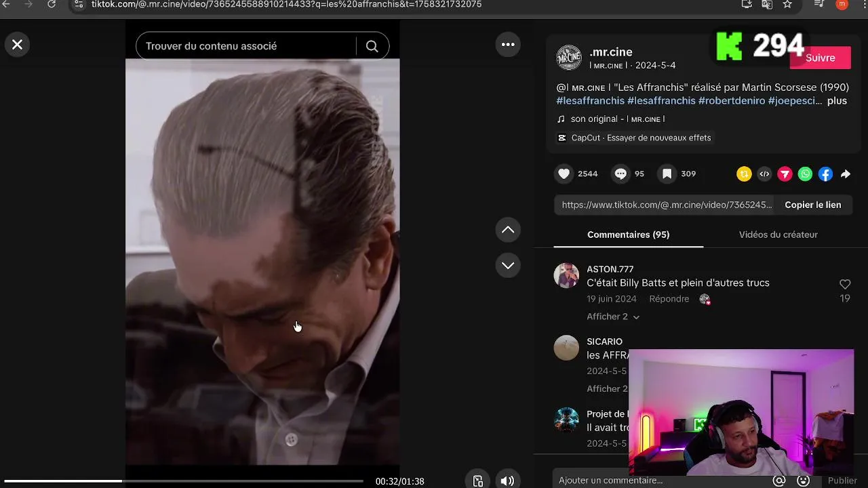Viewport: 868px width, 488px height.
Task: Switch to 'Vidéos du créateur' tab
Action: [778, 235]
